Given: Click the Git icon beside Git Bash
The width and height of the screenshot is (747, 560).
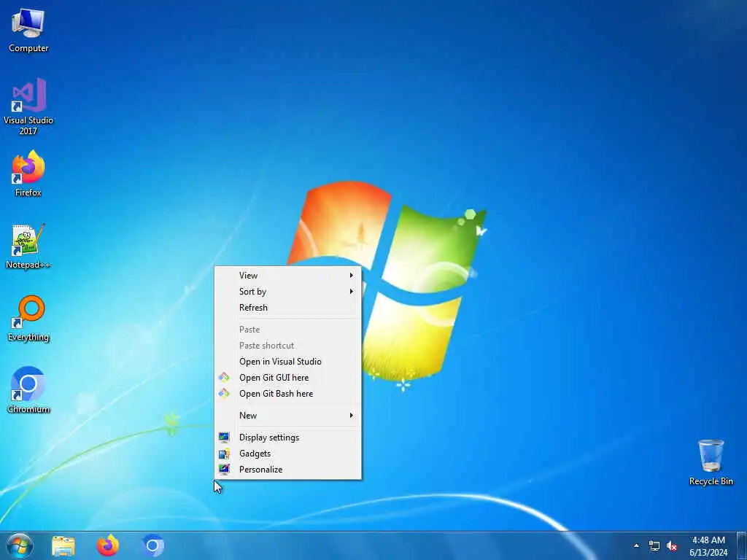Looking at the screenshot, I should point(224,394).
